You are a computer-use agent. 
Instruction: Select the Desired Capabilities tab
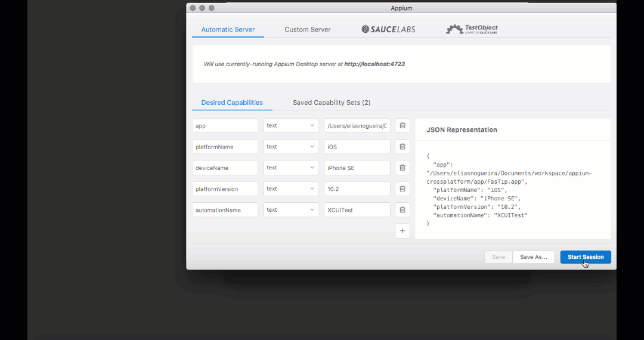tap(232, 103)
